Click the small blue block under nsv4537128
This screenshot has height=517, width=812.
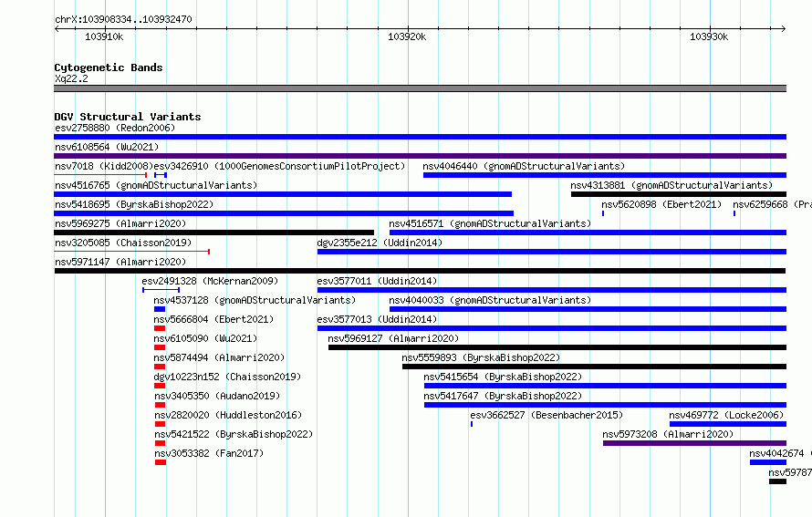(x=160, y=309)
